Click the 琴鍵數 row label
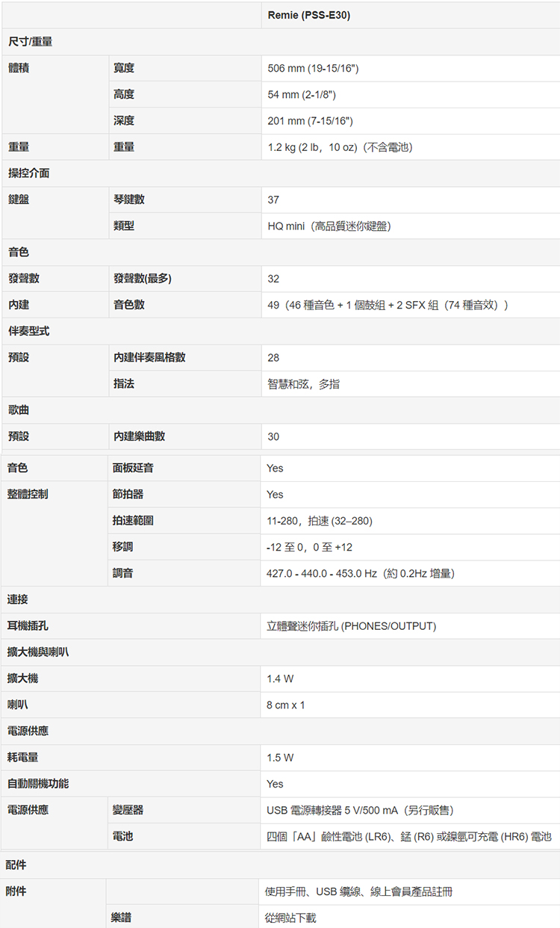The width and height of the screenshot is (560, 928). click(129, 199)
